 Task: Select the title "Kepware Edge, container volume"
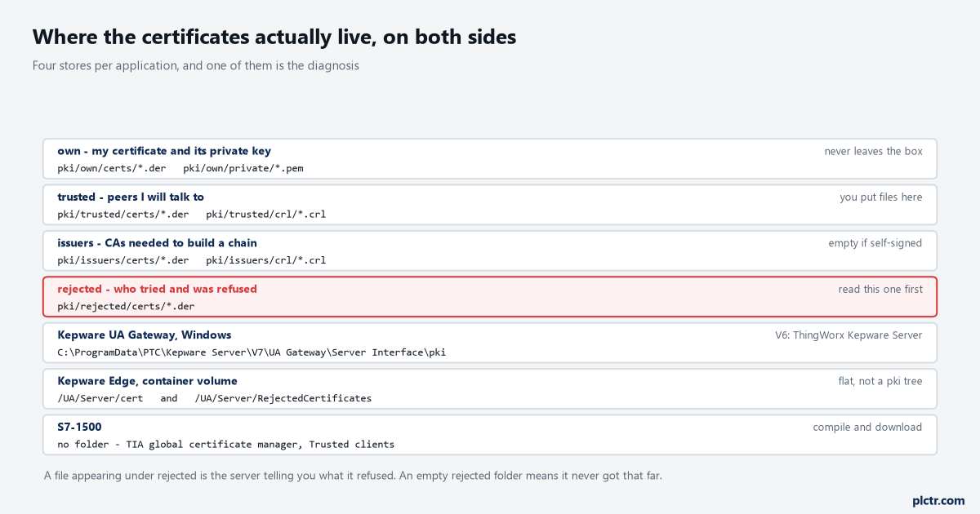pyautogui.click(x=147, y=381)
